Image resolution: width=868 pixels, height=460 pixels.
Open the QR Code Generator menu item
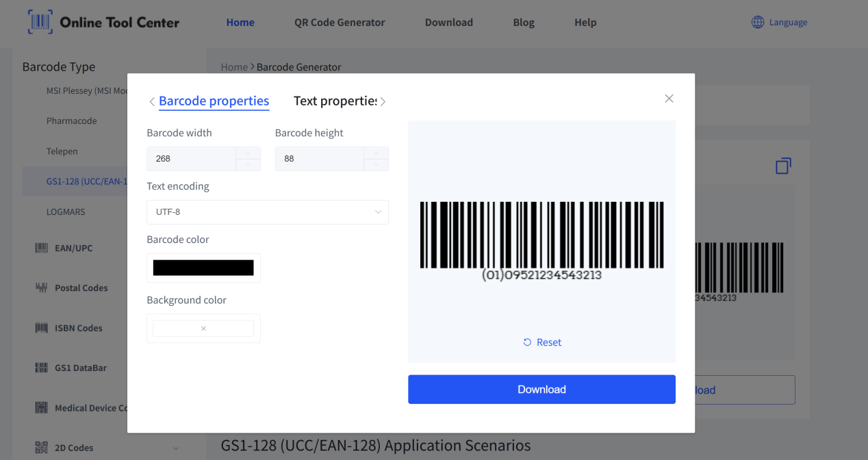(x=340, y=23)
